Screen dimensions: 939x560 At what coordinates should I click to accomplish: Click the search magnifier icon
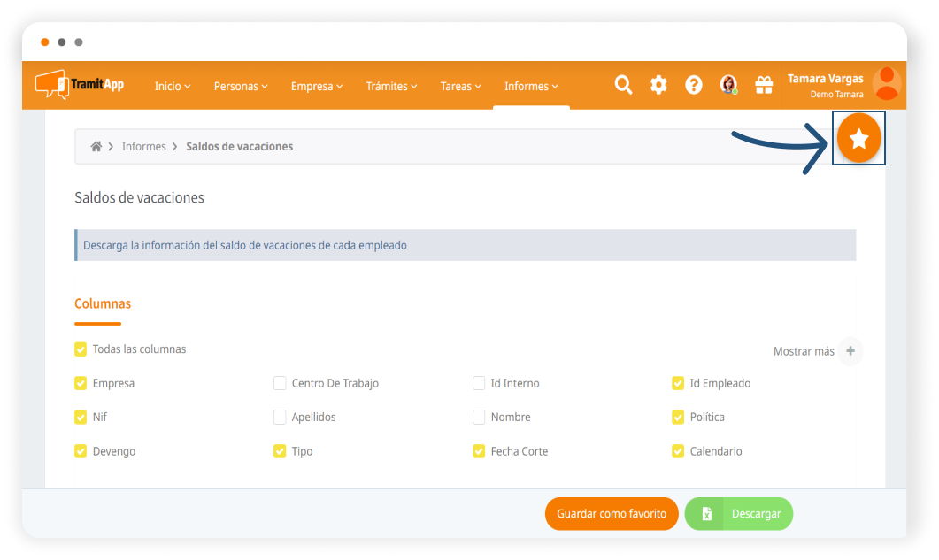pyautogui.click(x=623, y=85)
